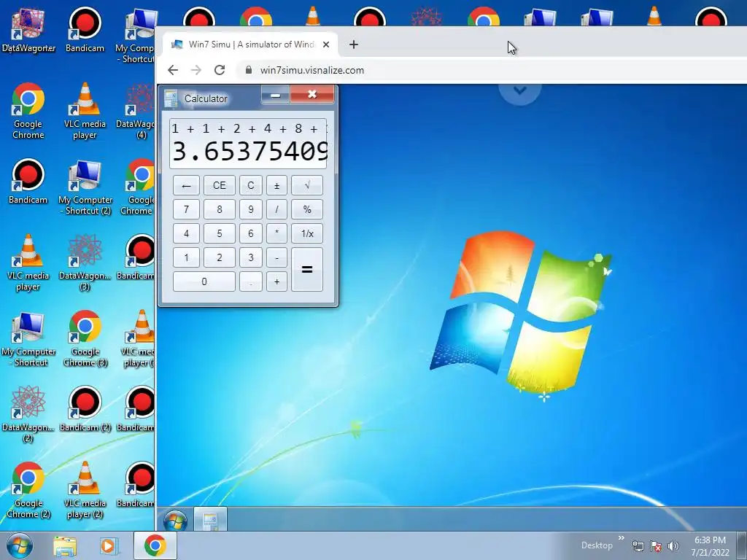
Task: Click the lock site-info icon
Action: [248, 70]
